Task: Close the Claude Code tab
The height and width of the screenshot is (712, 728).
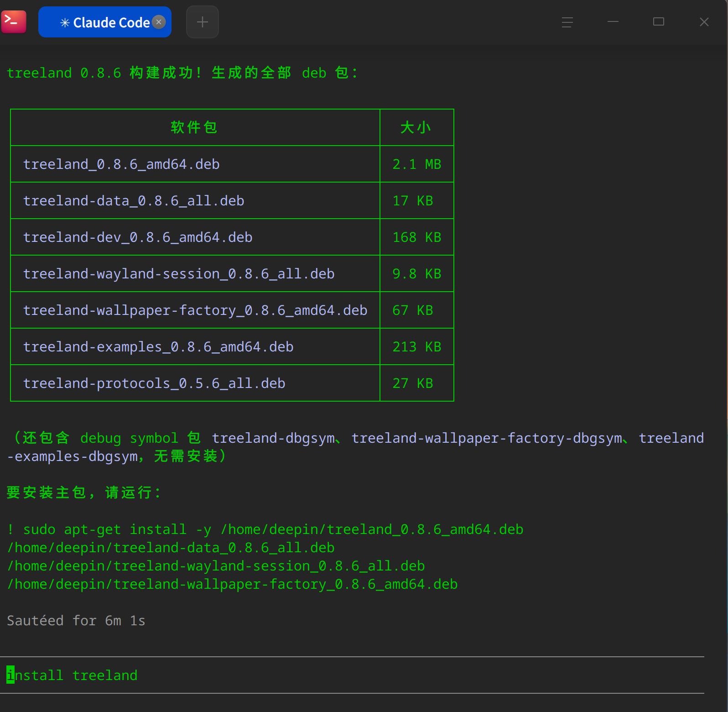Action: coord(159,22)
